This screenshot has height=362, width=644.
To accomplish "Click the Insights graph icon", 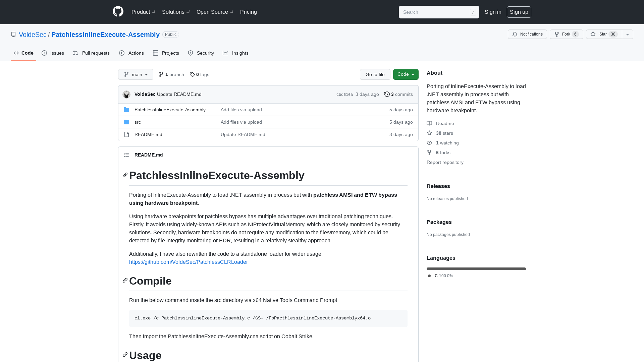I will coord(225,53).
